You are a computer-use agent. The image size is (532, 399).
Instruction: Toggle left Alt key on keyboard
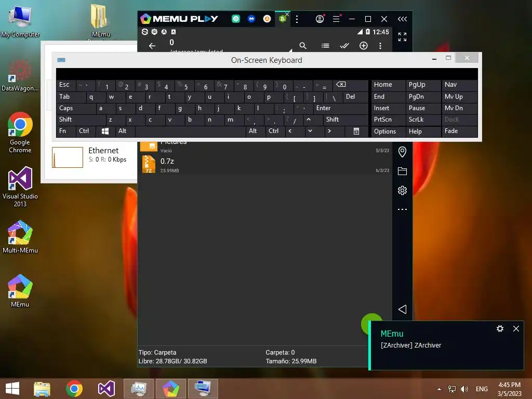(x=125, y=131)
